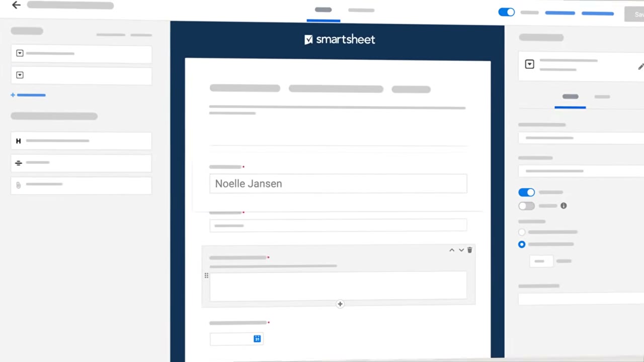Image resolution: width=644 pixels, height=362 pixels.
Task: Move selected field down with chevron
Action: coord(461,250)
